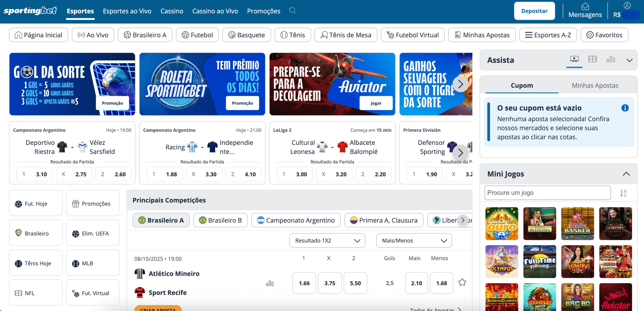Bet on Atlético Mineiro win at 1.66

tap(304, 283)
